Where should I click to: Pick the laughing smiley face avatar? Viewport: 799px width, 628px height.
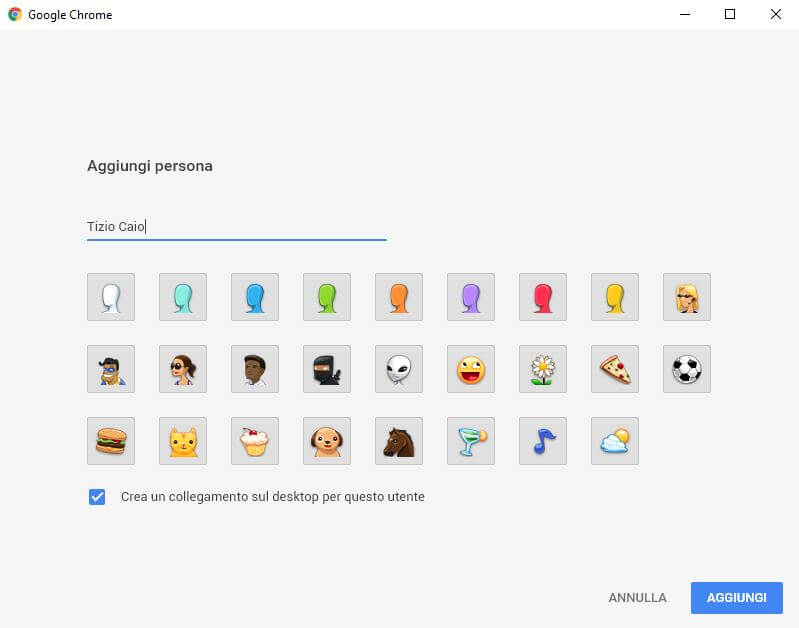(x=471, y=369)
